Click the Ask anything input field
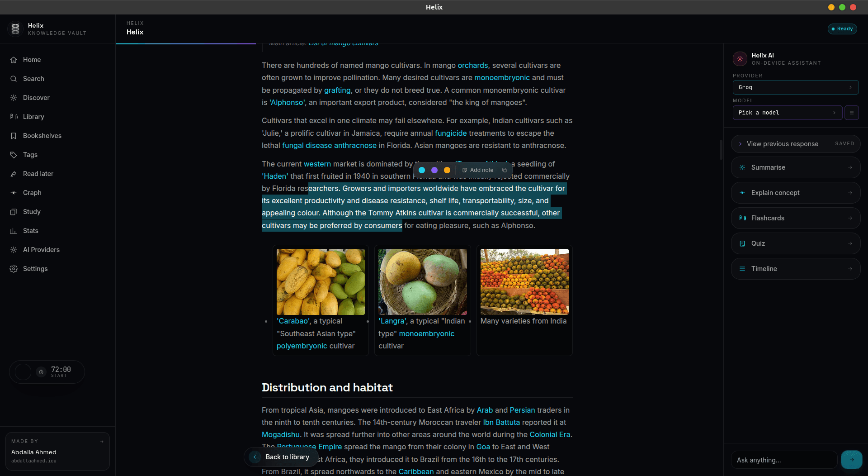The width and height of the screenshot is (868, 476). tap(784, 460)
